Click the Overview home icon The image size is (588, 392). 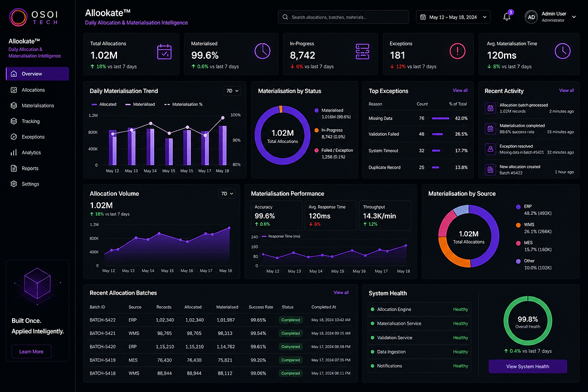14,74
